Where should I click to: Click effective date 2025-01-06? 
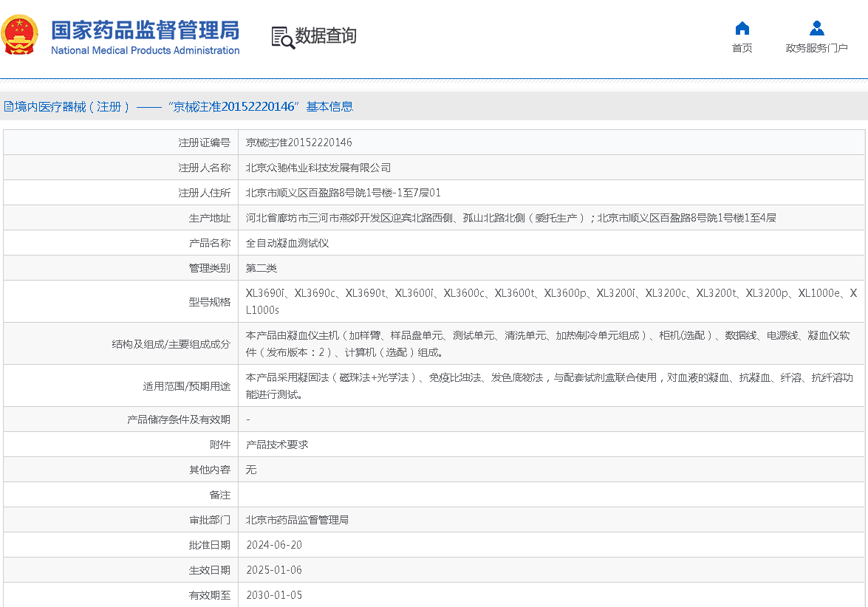(274, 570)
